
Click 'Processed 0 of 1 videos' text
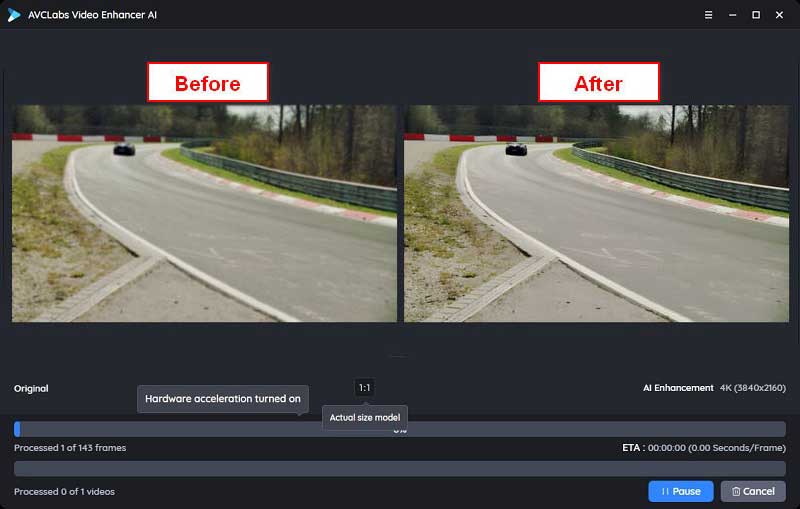[x=64, y=491]
